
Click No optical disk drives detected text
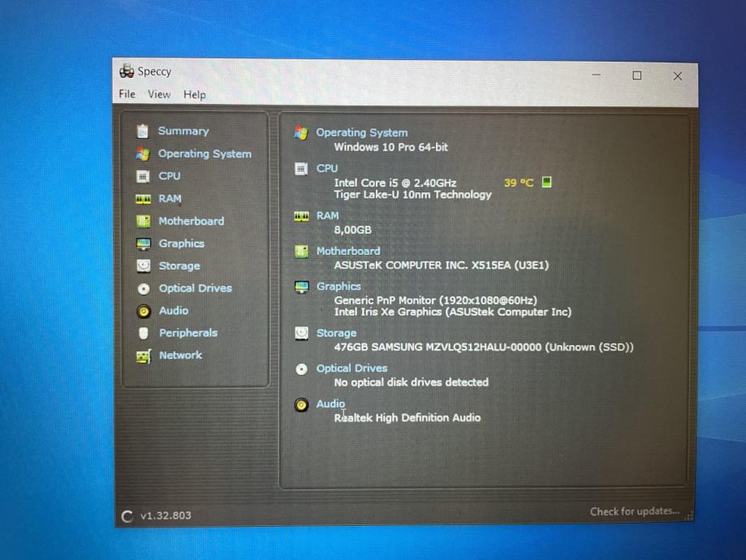point(411,382)
